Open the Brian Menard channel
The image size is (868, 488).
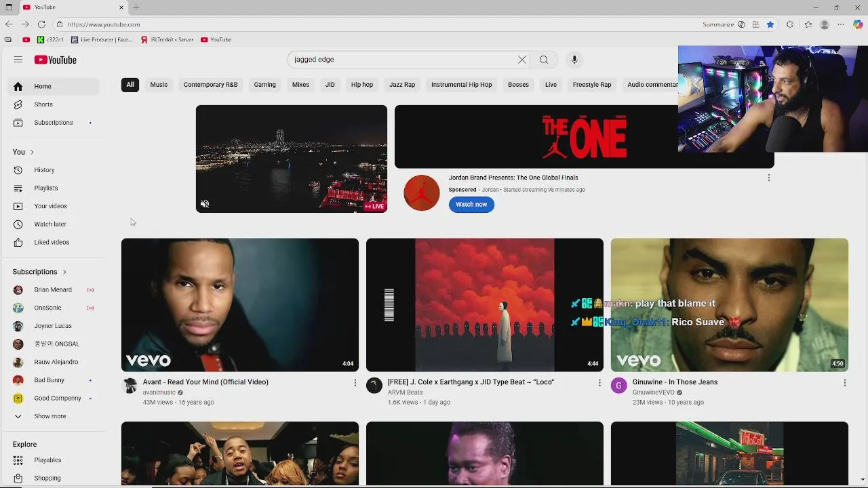coord(54,290)
